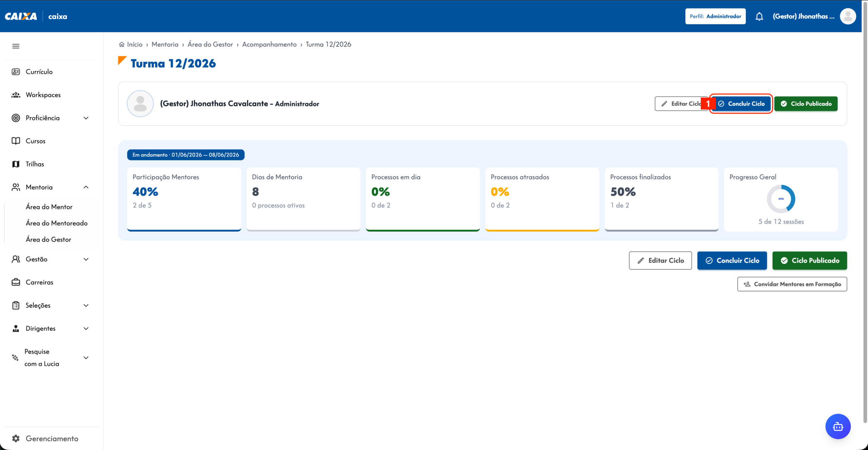Collapse the Mentoria menu chevron
Screen dimensions: 868x450
[x=86, y=187]
